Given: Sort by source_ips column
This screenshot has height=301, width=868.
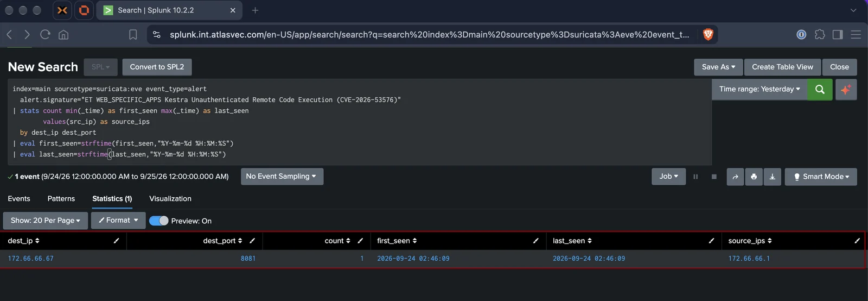Looking at the screenshot, I should pyautogui.click(x=750, y=241).
